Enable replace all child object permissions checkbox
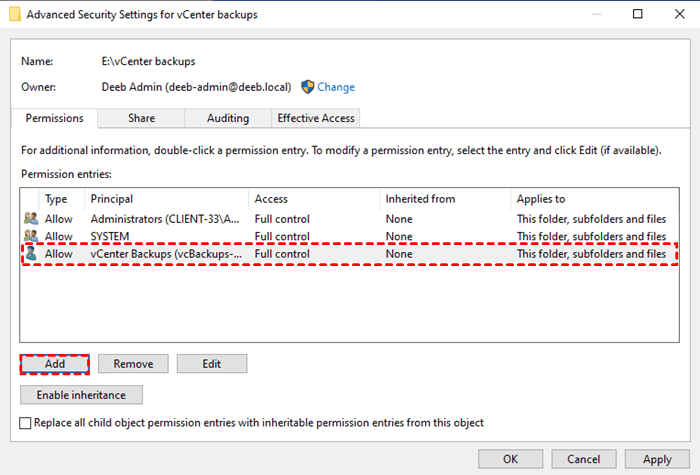 (x=26, y=423)
